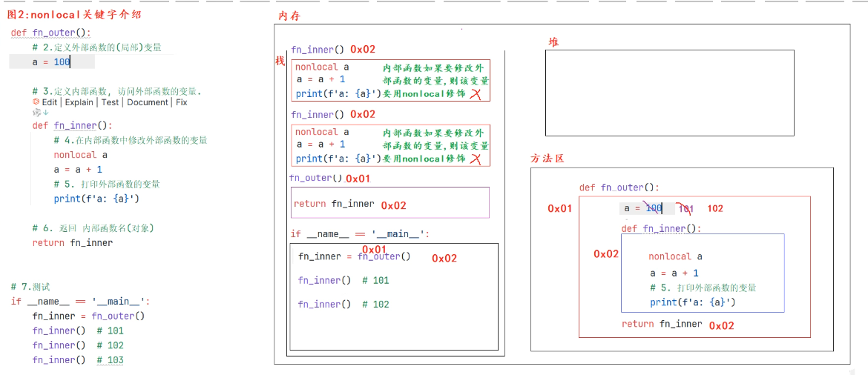
Task: Click fn_inner() # 102 inside the main stack frame
Action: click(x=343, y=305)
